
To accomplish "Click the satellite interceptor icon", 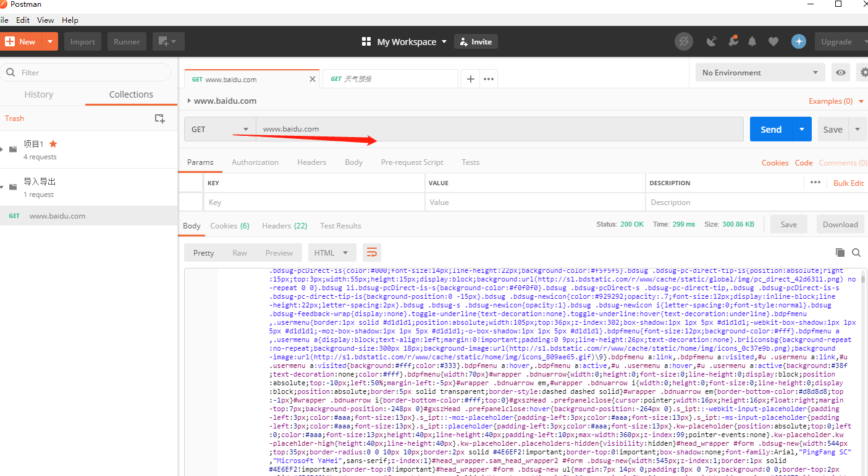I will coord(712,41).
